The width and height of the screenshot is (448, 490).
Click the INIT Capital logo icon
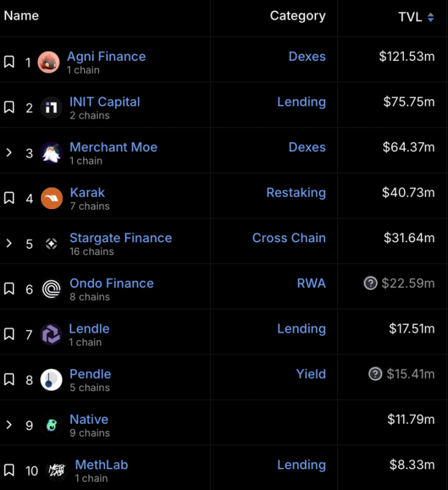(x=52, y=108)
